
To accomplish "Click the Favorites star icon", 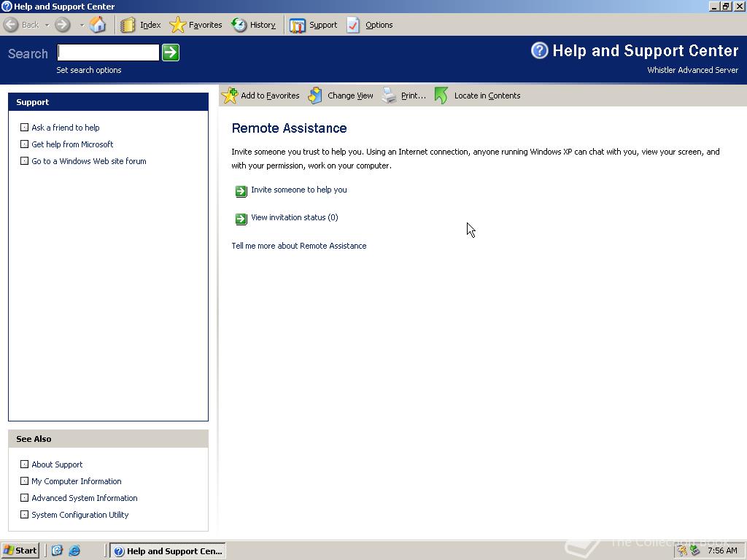I will (x=178, y=25).
